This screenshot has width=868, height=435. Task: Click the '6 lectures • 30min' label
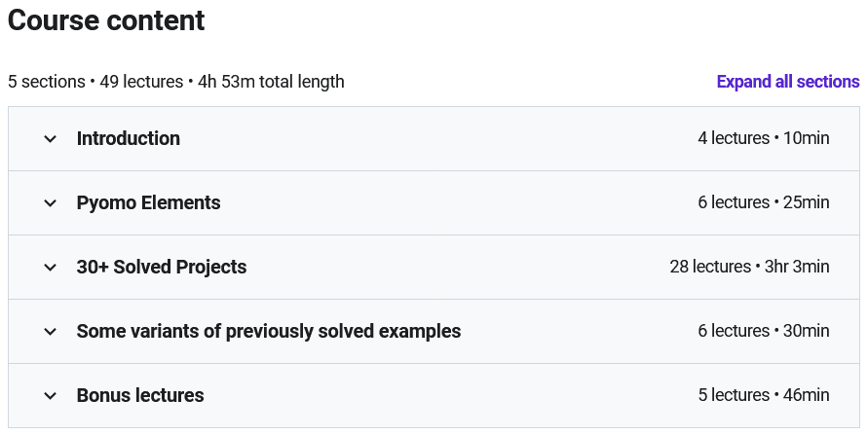pyautogui.click(x=763, y=331)
